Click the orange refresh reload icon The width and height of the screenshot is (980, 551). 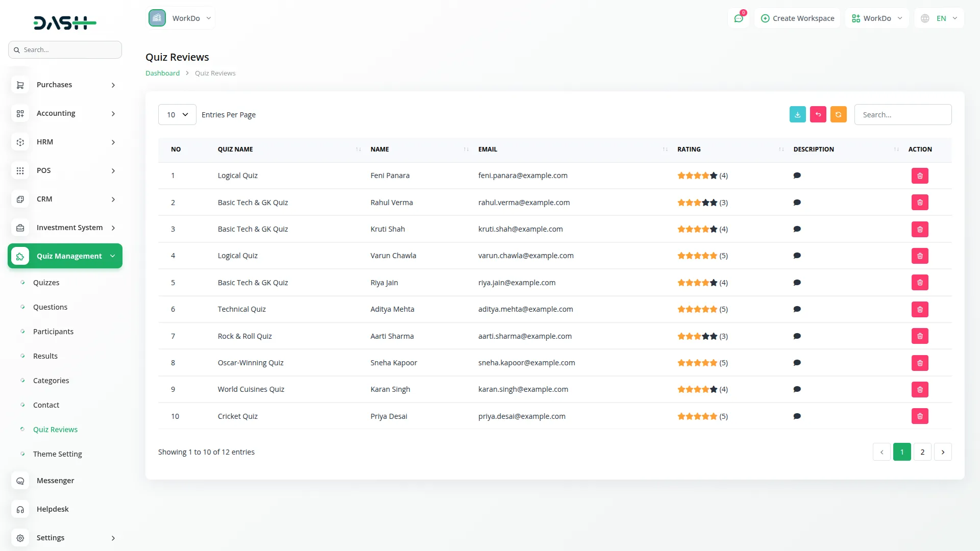(x=838, y=114)
